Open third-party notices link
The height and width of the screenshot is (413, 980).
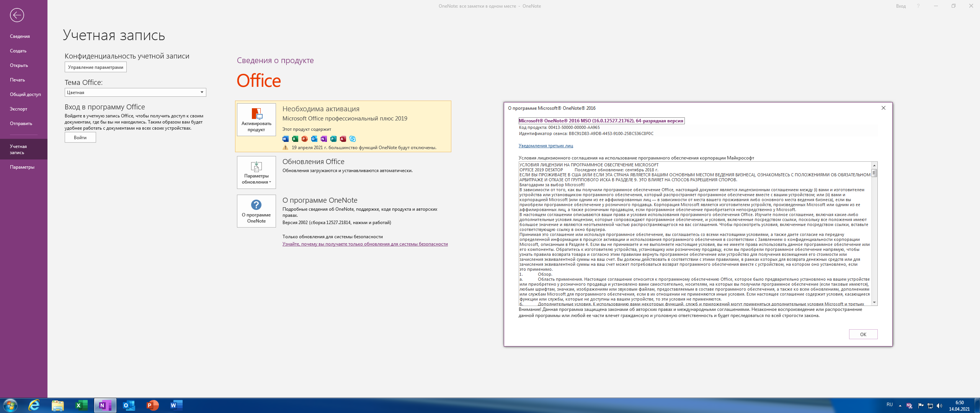point(546,146)
